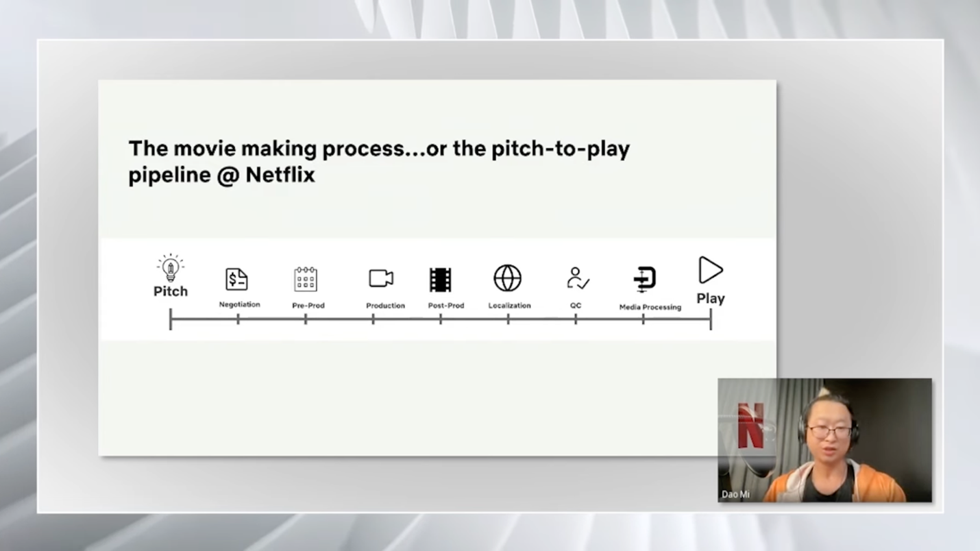The height and width of the screenshot is (551, 980).
Task: Click the timeline end marker under Play
Action: pos(711,319)
